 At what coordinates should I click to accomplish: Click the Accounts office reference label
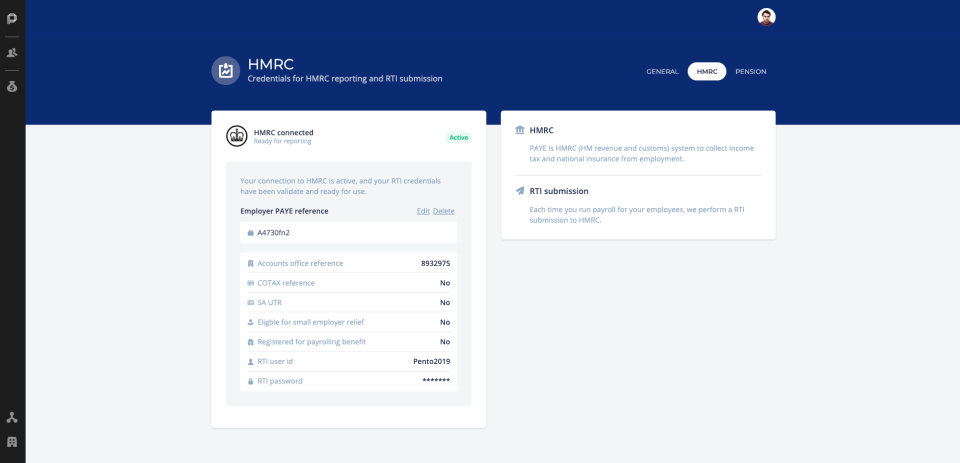[300, 263]
